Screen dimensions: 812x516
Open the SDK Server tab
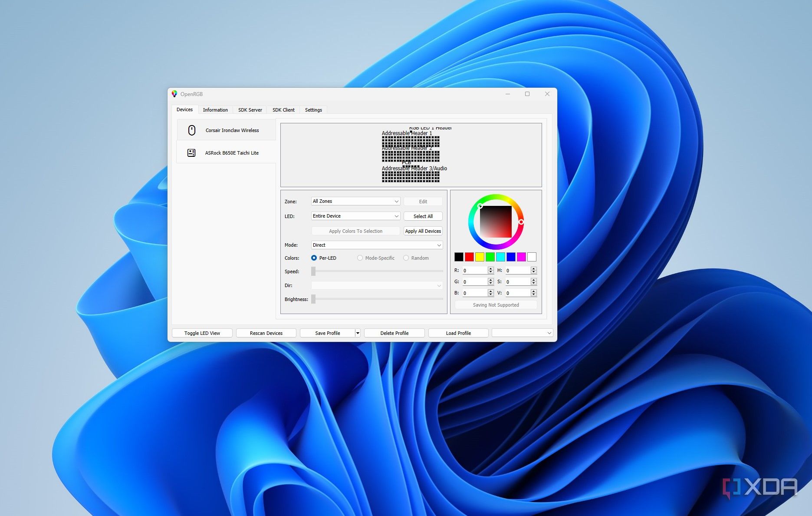point(250,110)
